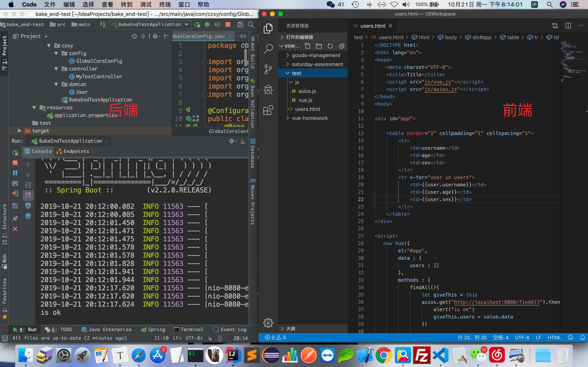Rerun BakeEndTestApplication with green rerun icon

[x=15, y=153]
